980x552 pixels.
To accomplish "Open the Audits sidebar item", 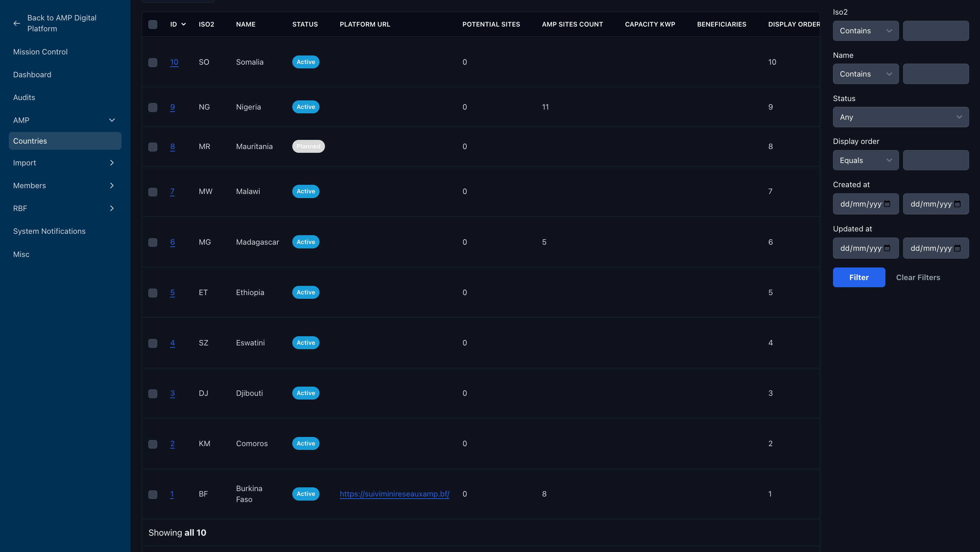I will 24,97.
